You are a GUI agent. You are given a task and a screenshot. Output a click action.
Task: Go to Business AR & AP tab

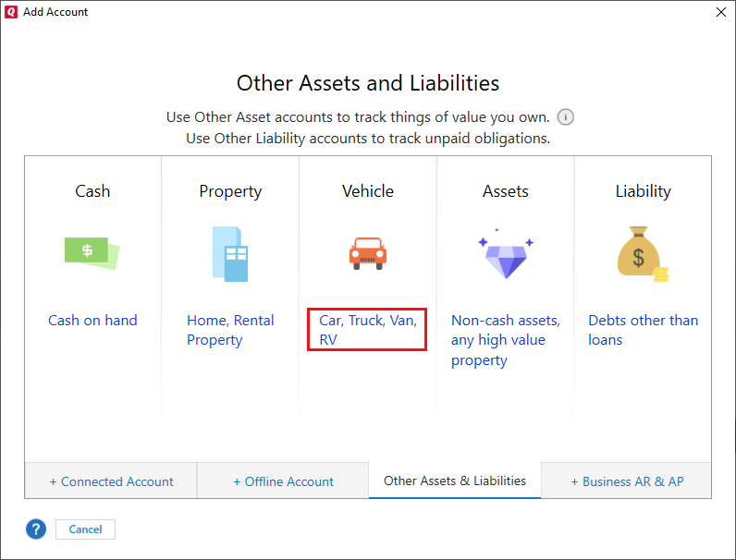627,481
